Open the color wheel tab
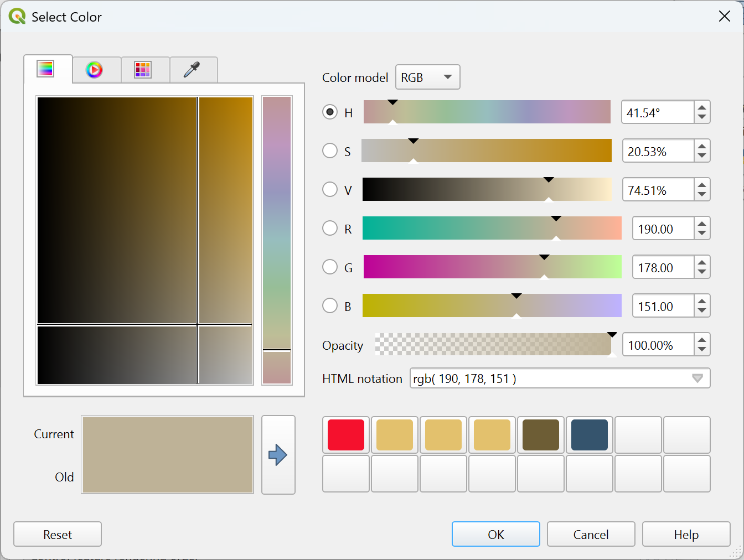The width and height of the screenshot is (744, 560). [94, 70]
